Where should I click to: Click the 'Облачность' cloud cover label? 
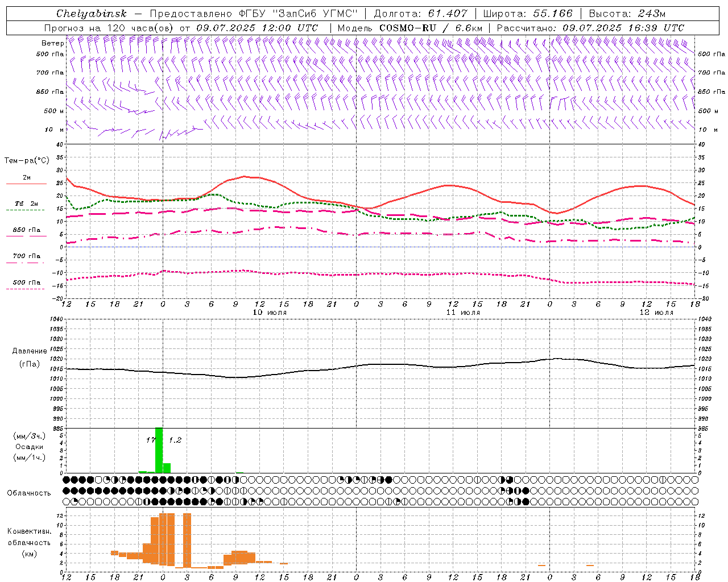pyautogui.click(x=29, y=493)
